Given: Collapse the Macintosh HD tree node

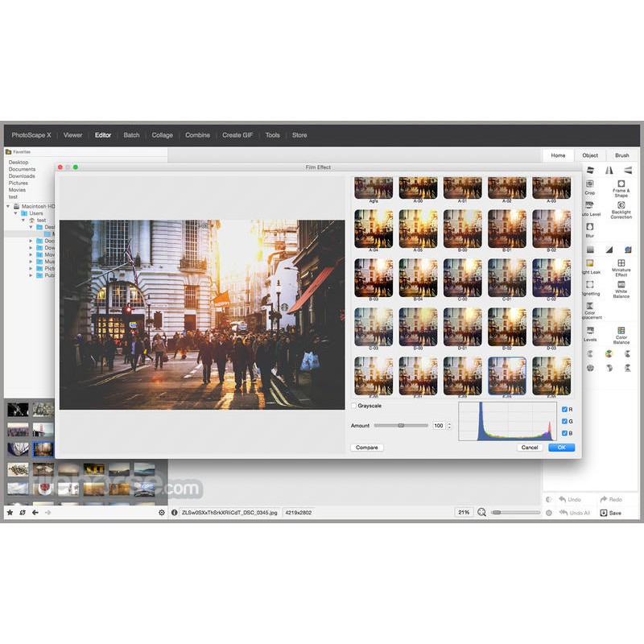Looking at the screenshot, I should pos(9,206).
